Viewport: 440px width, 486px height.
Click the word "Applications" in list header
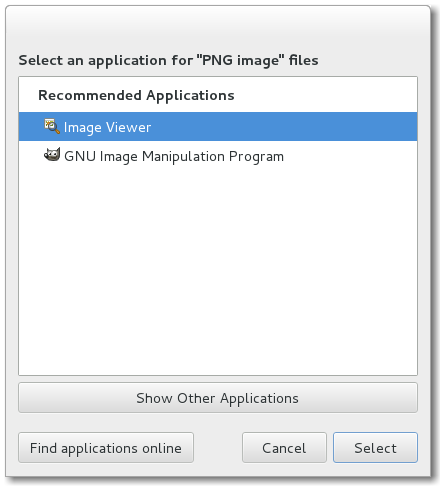190,96
